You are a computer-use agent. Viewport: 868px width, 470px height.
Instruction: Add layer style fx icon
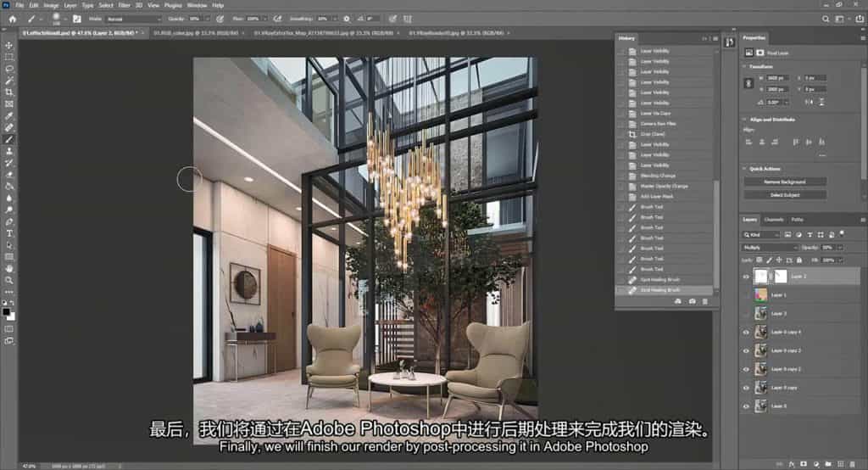[x=791, y=464]
